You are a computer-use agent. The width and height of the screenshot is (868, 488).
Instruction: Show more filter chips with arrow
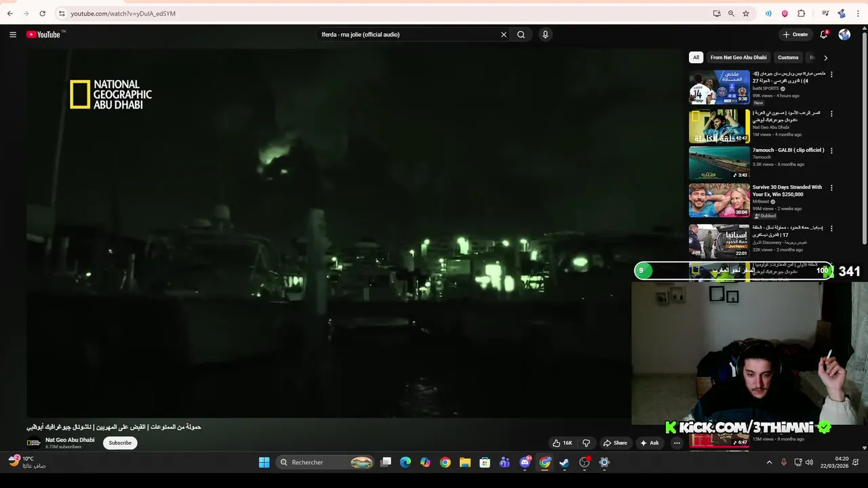coord(825,58)
